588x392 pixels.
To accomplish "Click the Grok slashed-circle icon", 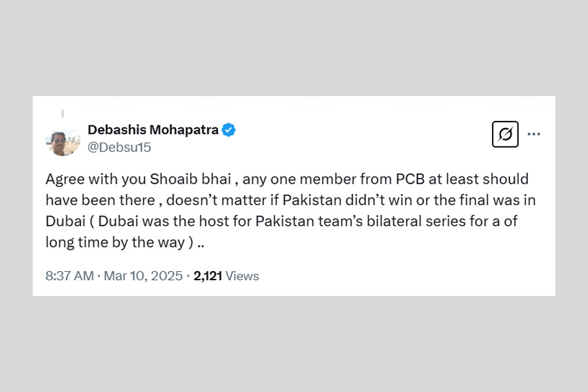I will (504, 134).
